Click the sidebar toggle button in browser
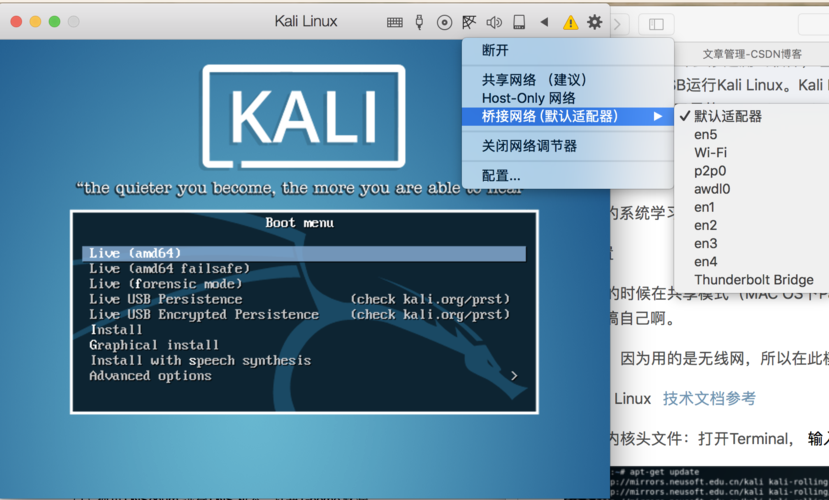Screen dimensions: 829x500 656,24
